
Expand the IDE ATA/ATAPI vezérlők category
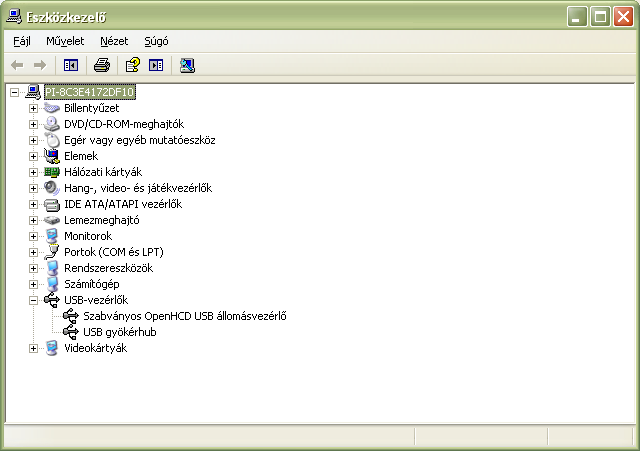(x=33, y=204)
